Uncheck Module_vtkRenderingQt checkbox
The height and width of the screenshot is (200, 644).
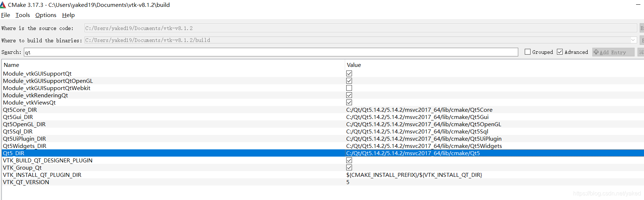click(349, 95)
